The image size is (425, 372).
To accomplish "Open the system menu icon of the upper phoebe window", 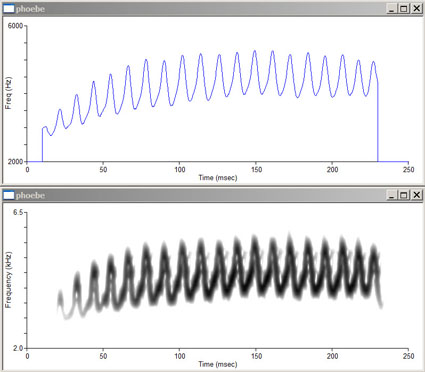I will [9, 9].
